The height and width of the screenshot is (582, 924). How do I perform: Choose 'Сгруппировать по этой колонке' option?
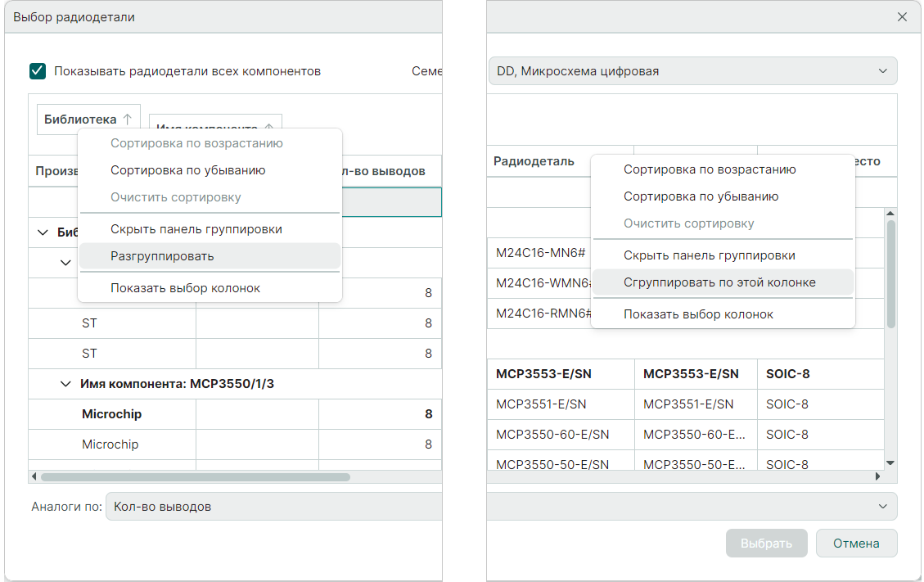pos(719,282)
